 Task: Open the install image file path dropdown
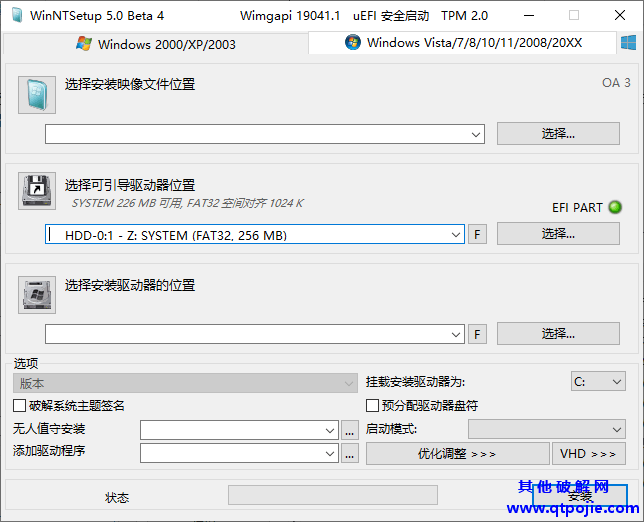pos(476,134)
